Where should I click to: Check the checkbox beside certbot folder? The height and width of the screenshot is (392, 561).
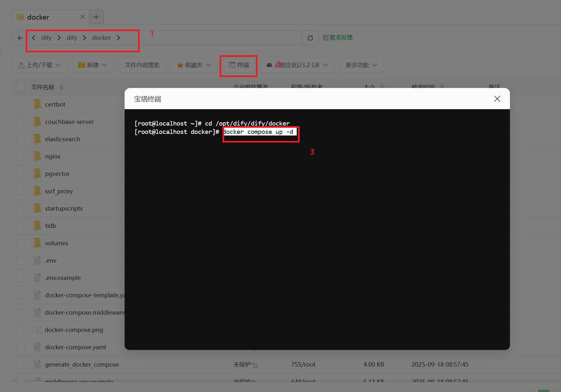coord(20,104)
